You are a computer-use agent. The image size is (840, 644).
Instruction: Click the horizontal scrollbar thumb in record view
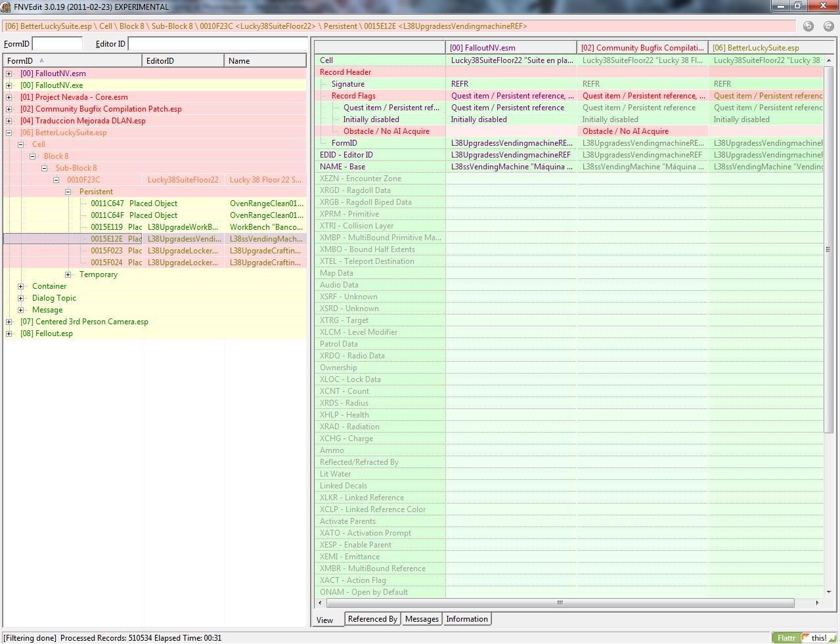560,603
